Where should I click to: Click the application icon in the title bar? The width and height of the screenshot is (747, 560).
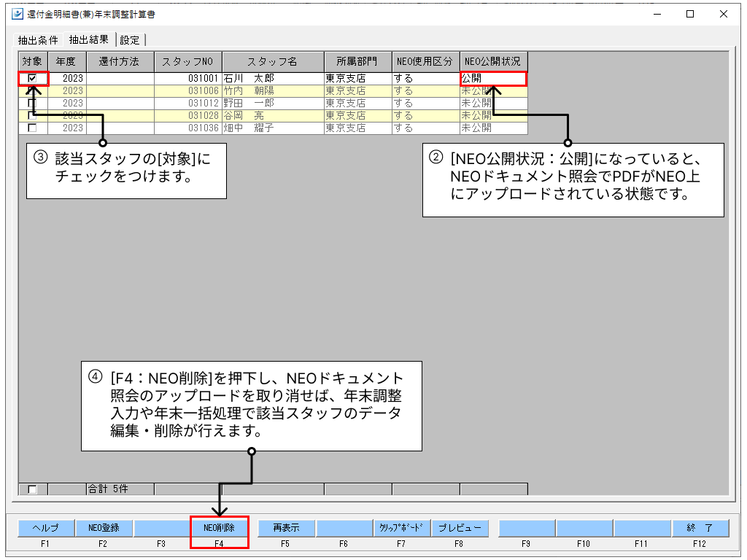(18, 14)
